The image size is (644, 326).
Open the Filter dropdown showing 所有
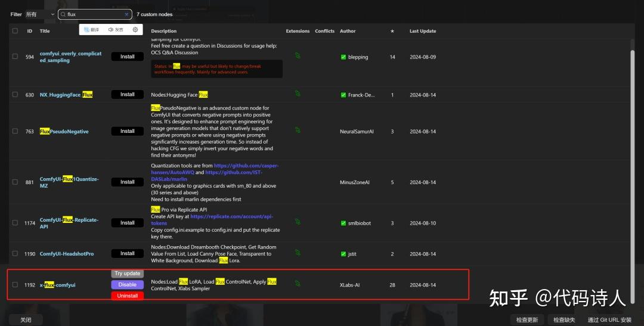[x=40, y=14]
